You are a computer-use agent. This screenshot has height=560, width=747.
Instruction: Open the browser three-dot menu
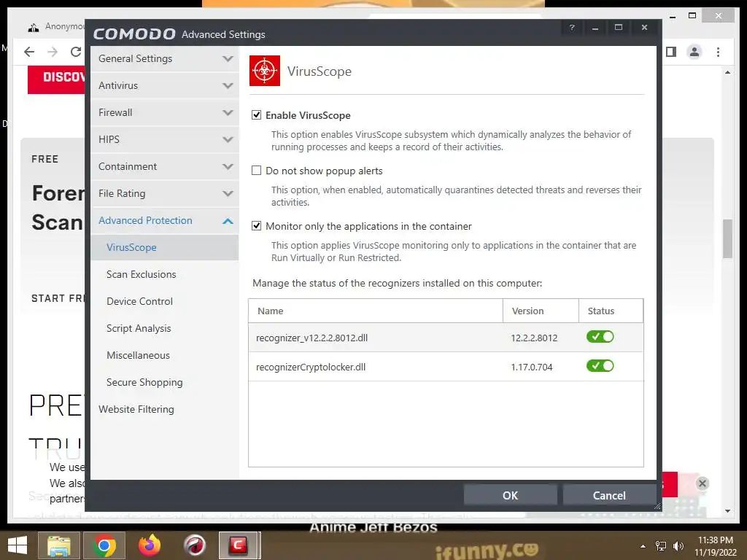click(718, 52)
